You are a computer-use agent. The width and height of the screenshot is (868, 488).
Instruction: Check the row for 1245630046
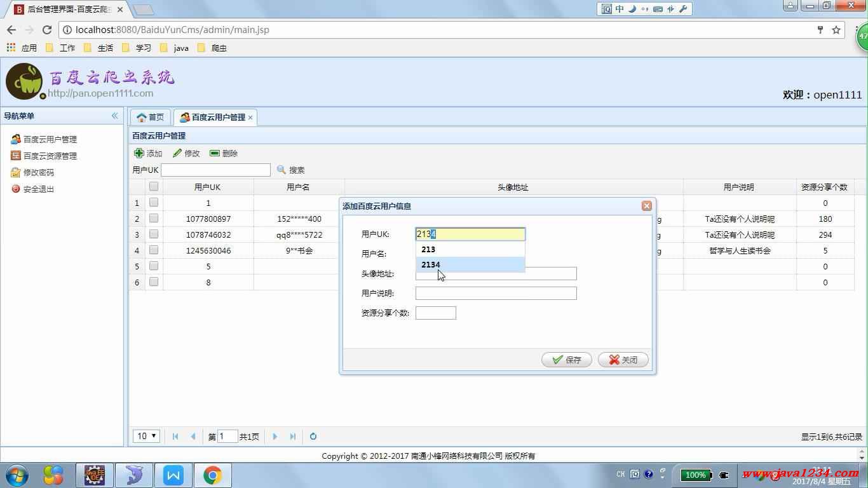click(154, 250)
